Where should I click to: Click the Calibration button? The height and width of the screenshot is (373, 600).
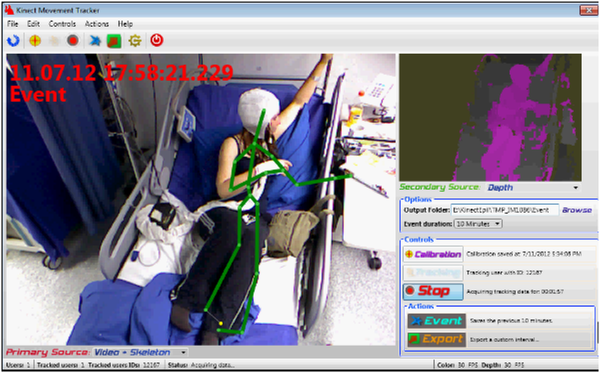point(433,254)
